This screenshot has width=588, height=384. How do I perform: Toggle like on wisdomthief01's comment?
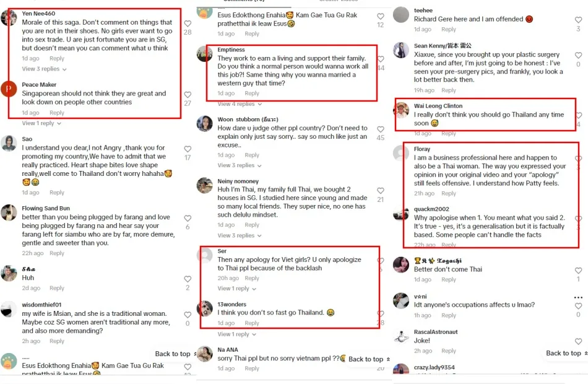tap(188, 314)
